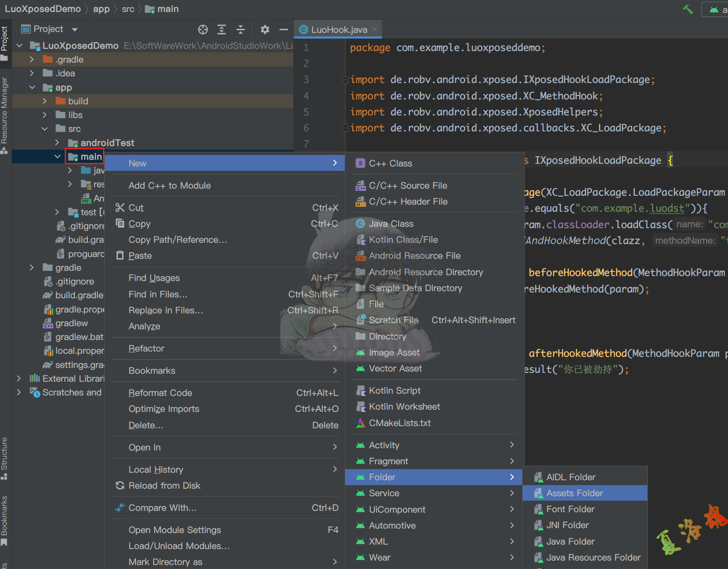Select Optimize Imports from context menu
Image resolution: width=728 pixels, height=569 pixels.
(x=164, y=409)
